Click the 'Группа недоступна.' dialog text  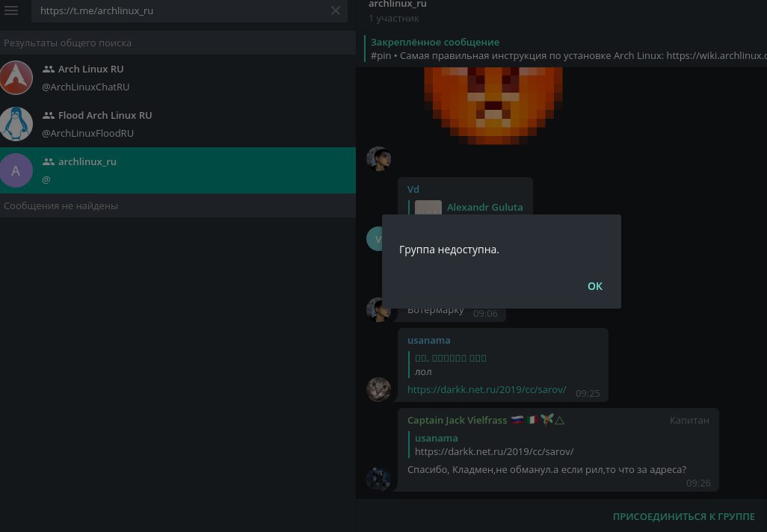[x=449, y=250]
